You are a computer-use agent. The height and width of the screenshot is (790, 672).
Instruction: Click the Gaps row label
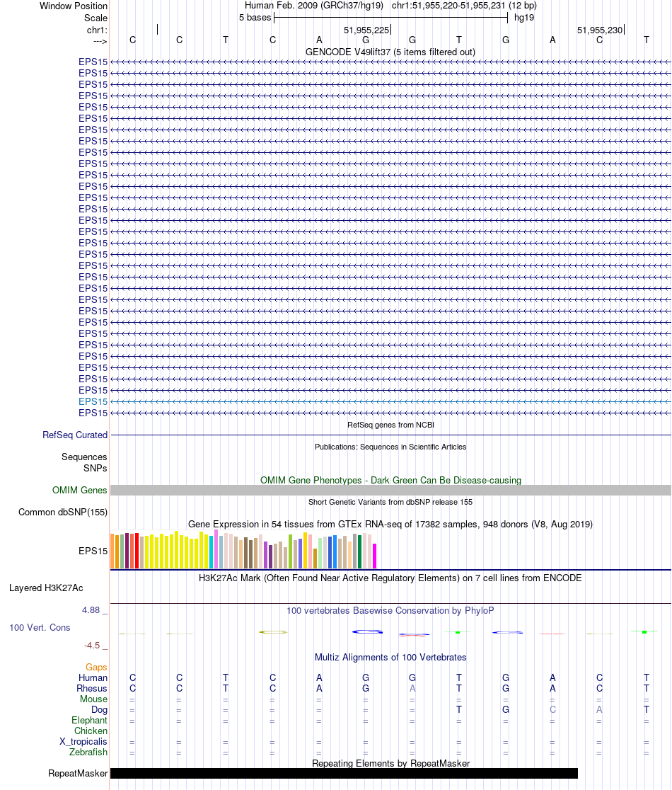coord(96,668)
